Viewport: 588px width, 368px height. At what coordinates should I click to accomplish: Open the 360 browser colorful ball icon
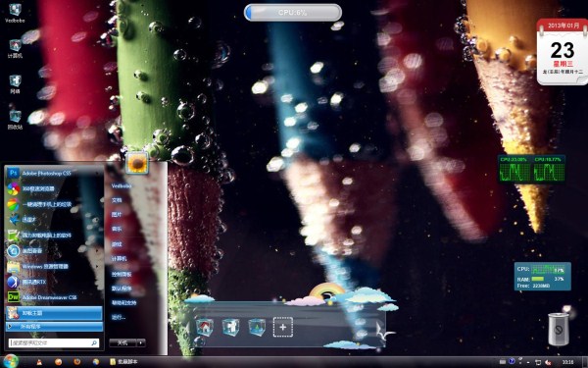[14, 188]
